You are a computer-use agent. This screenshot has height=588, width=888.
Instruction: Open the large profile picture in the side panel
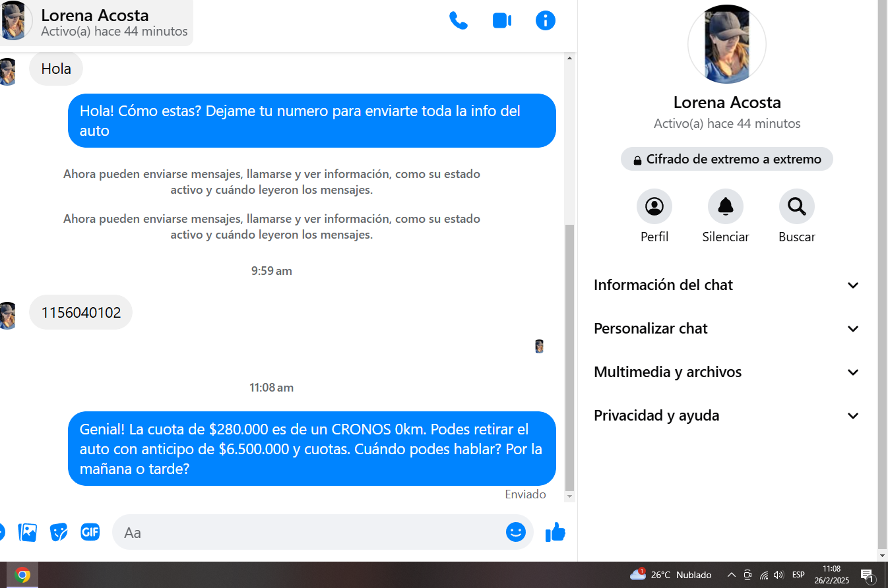(x=727, y=44)
